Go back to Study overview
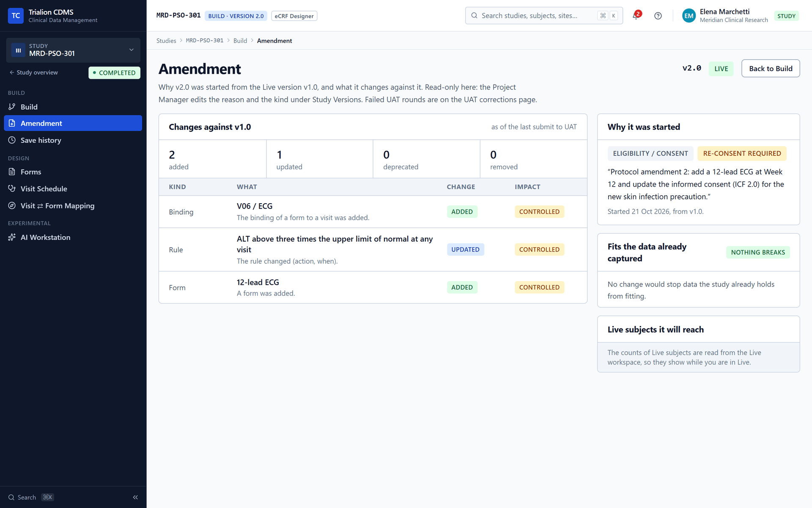 [x=34, y=72]
